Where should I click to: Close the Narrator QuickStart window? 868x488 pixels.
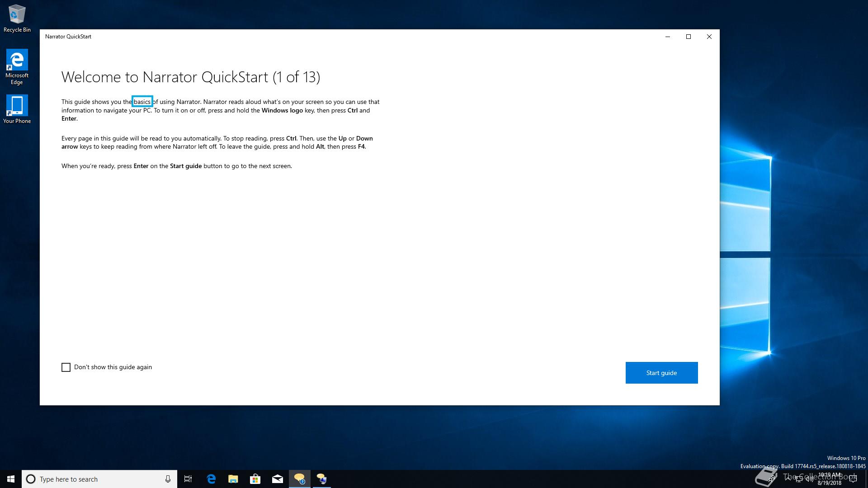[709, 37]
